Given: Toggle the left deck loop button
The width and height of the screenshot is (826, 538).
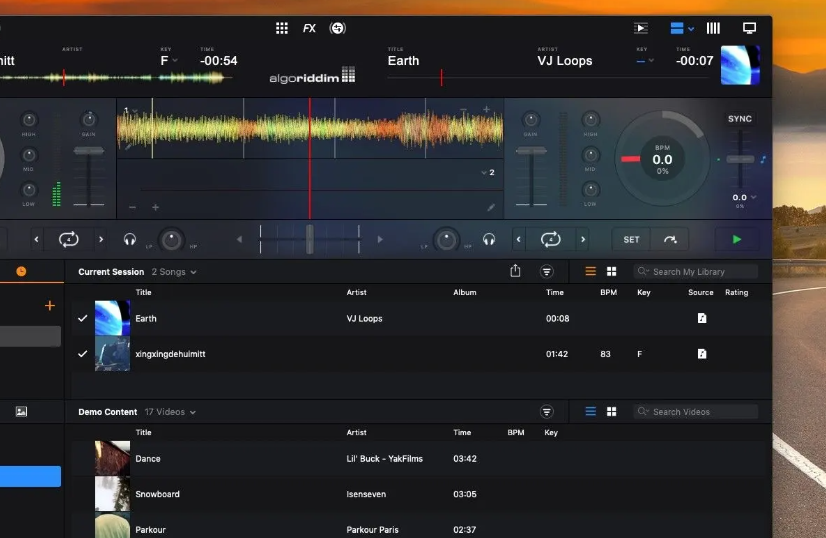Looking at the screenshot, I should point(68,240).
